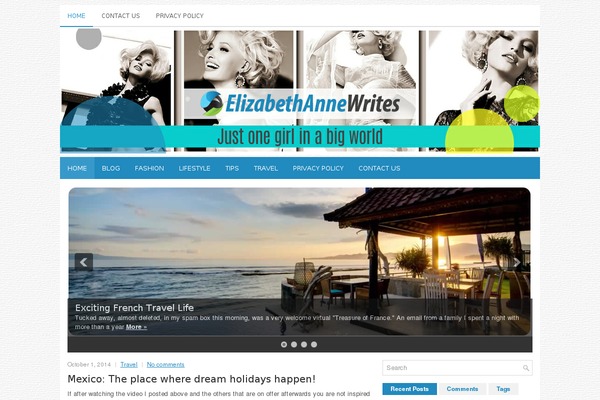Viewport: 600px width, 400px height.
Task: Open the Fashion menu item
Action: 149,168
